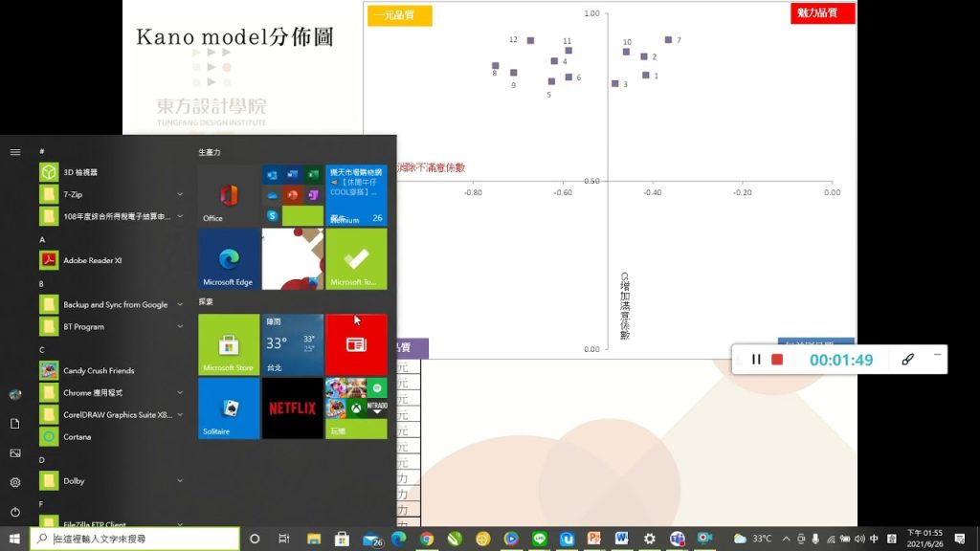
Task: Show hidden system tray icons
Action: pyautogui.click(x=787, y=539)
